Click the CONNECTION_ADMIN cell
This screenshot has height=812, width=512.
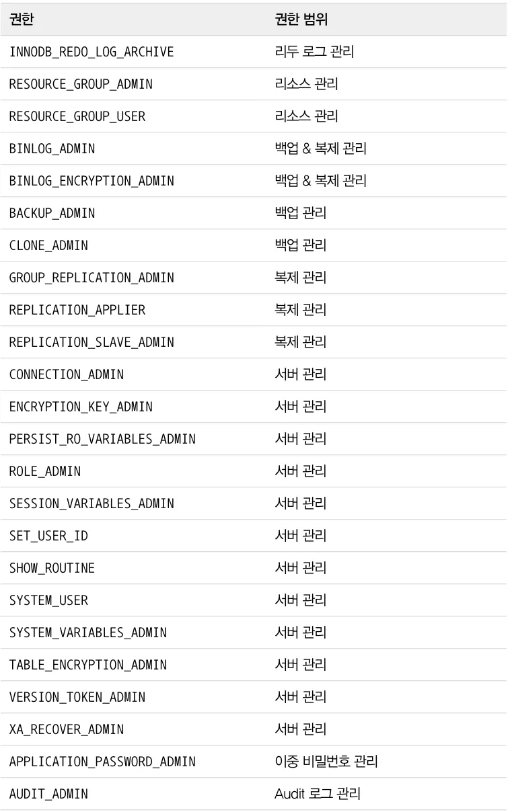point(67,375)
